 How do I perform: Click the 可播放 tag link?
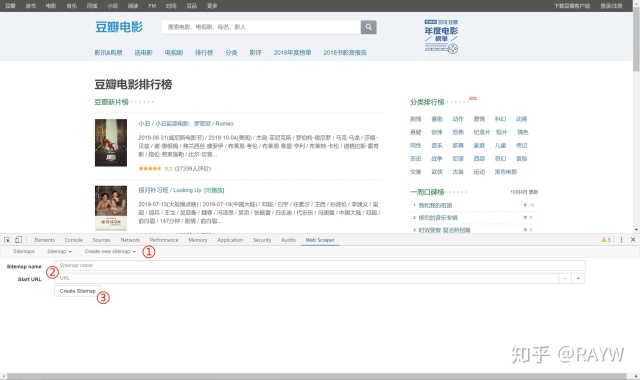214,190
